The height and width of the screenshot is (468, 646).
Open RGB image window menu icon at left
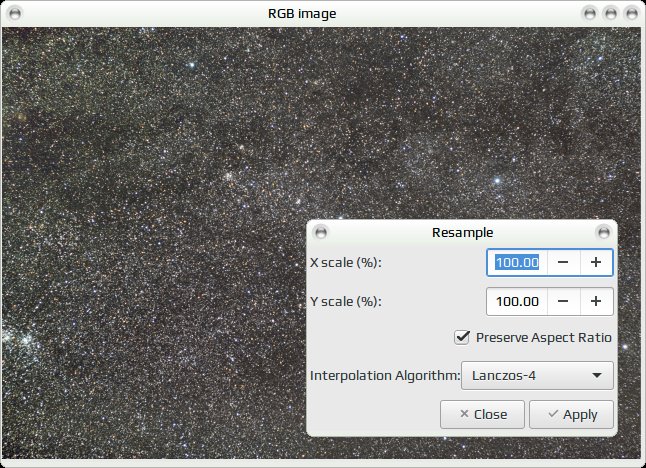(x=15, y=14)
